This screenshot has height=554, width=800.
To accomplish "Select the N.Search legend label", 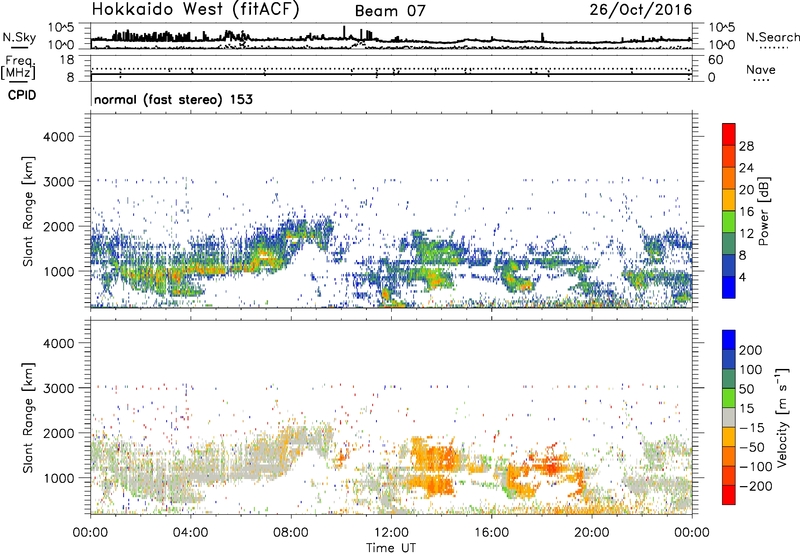I will point(772,37).
